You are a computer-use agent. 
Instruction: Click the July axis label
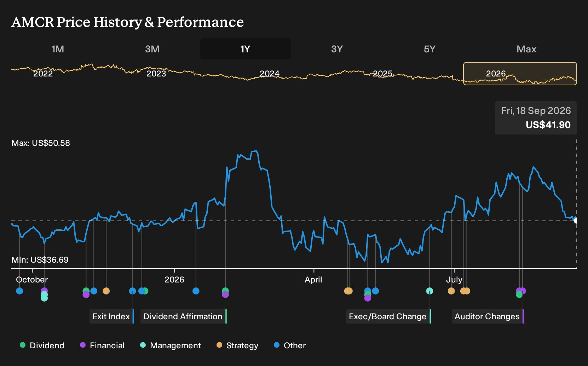454,280
